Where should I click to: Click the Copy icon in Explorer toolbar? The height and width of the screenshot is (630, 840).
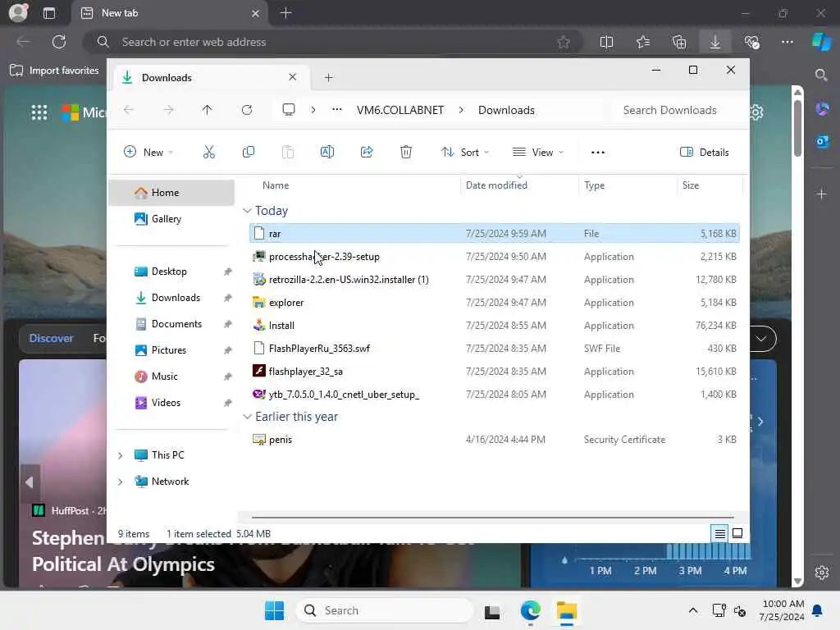pyautogui.click(x=248, y=152)
